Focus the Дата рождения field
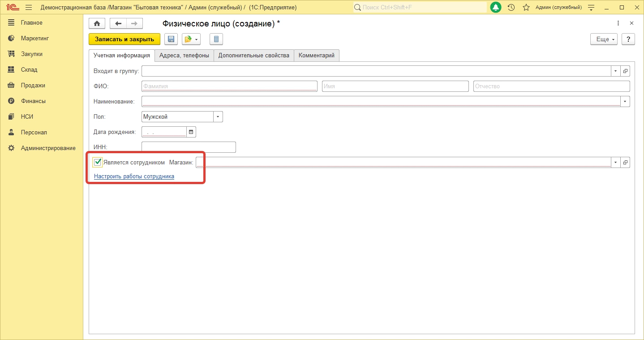Viewport: 644px width, 340px height. (164, 132)
